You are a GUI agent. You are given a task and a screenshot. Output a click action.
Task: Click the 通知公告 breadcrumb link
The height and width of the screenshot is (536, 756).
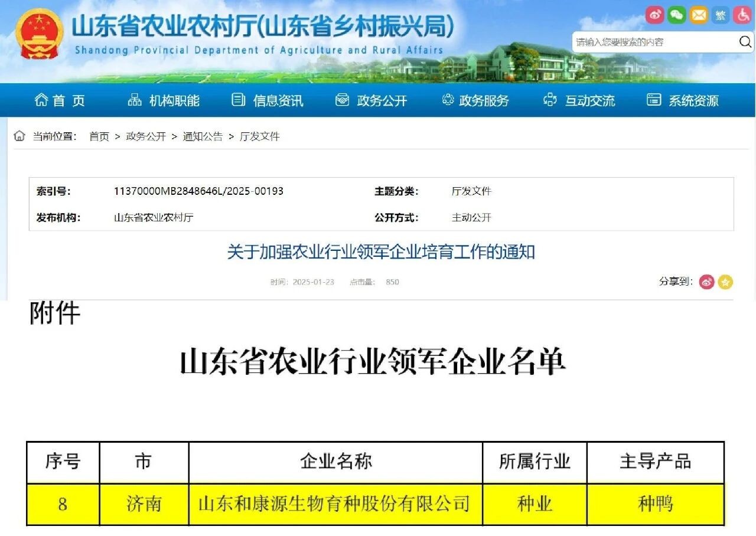203,136
